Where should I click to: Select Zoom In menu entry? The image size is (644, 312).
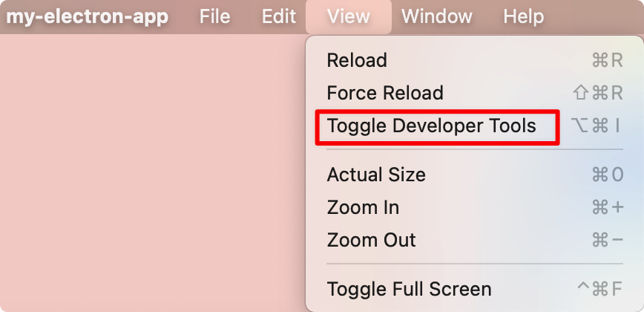coord(475,207)
